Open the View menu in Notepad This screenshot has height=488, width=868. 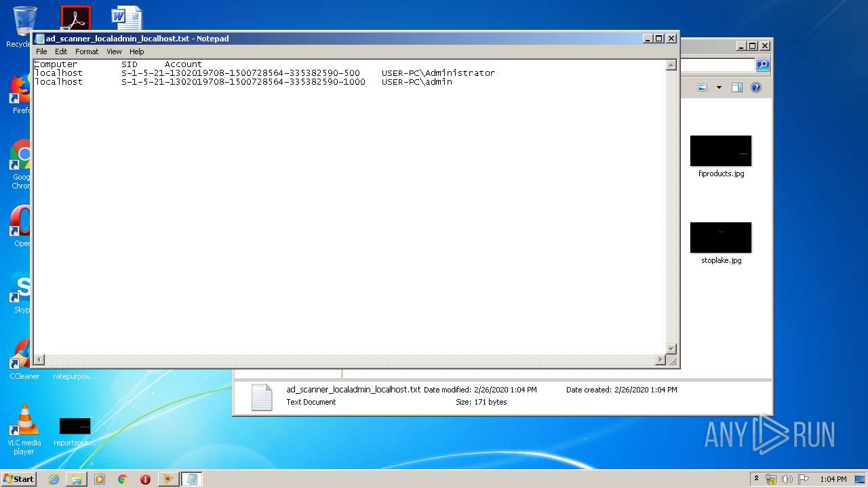pyautogui.click(x=114, y=52)
